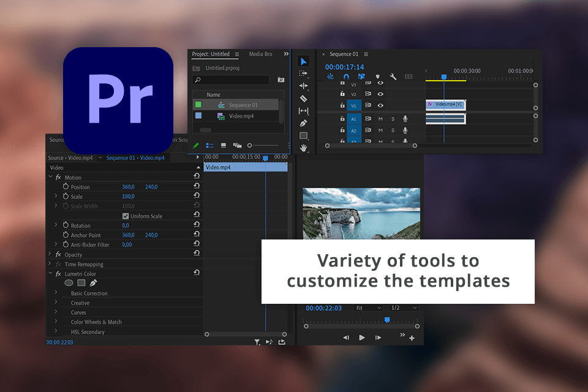Click the Project panel search field
This screenshot has height=392, width=588.
[231, 80]
